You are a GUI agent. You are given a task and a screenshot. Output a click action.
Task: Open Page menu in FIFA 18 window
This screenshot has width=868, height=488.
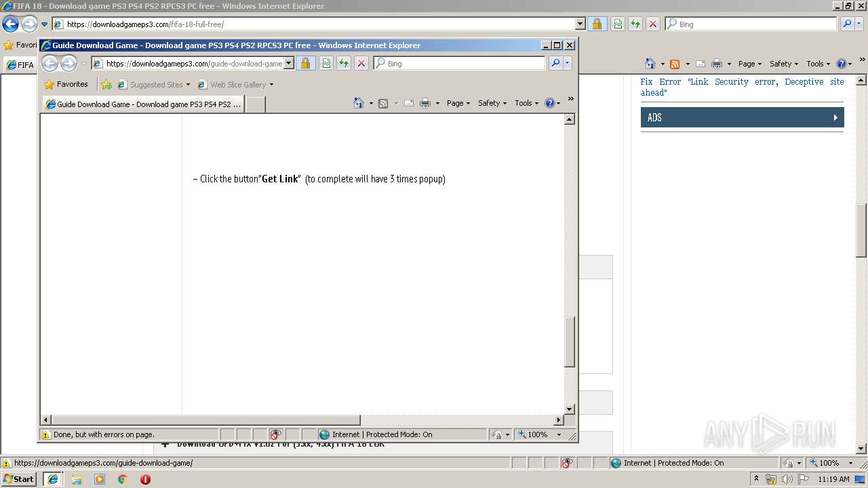tap(749, 64)
